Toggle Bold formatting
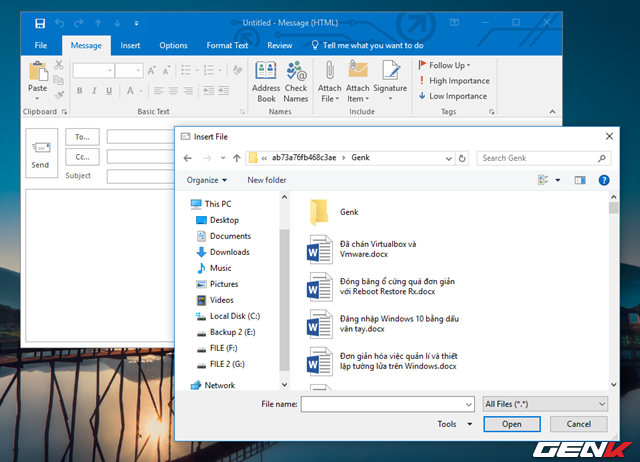 (80, 91)
